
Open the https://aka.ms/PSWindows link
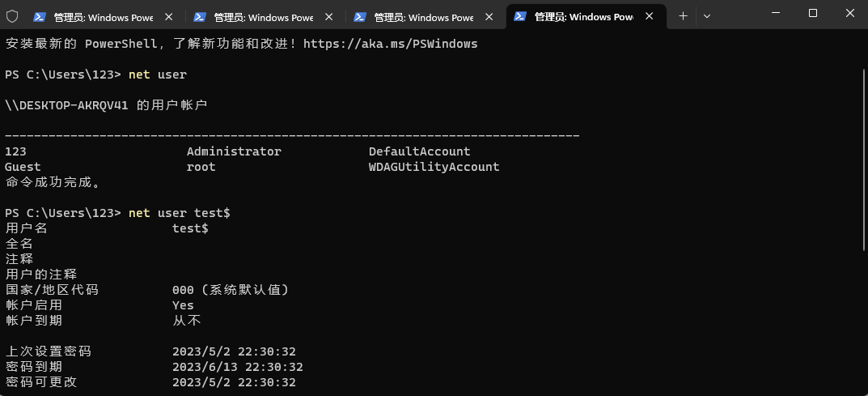pyautogui.click(x=390, y=43)
